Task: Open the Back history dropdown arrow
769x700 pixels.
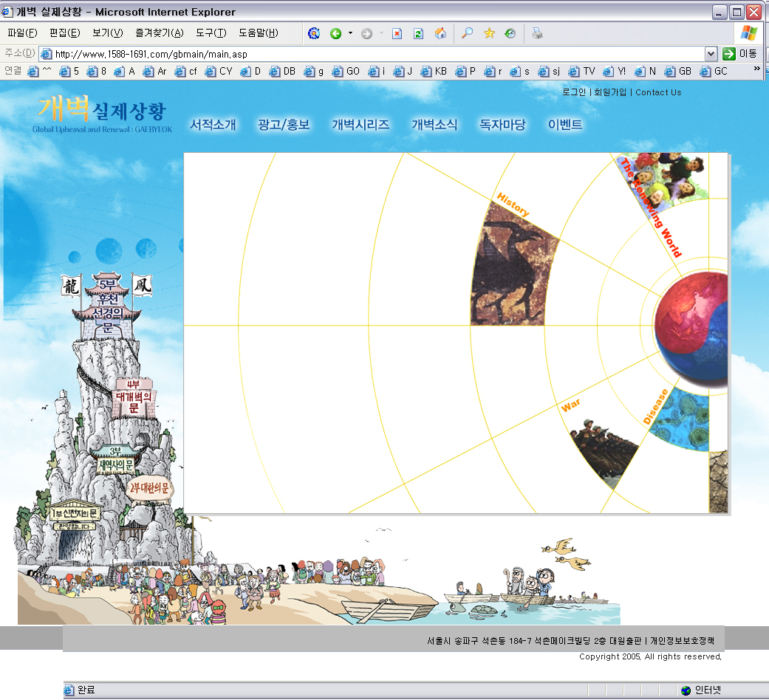Action: click(350, 33)
